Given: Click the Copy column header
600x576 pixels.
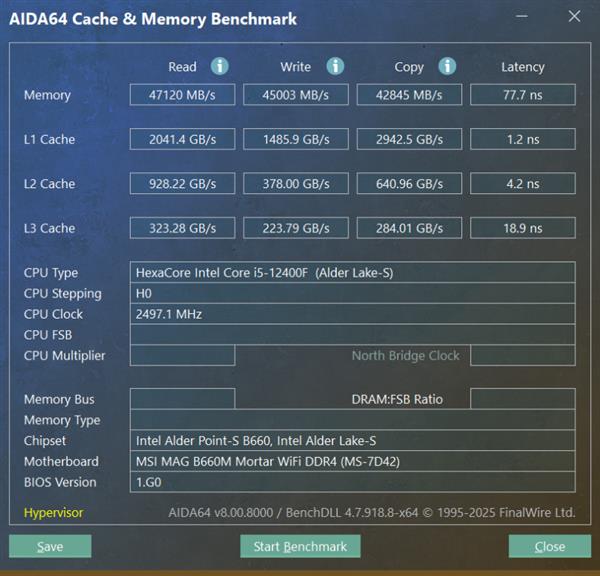Looking at the screenshot, I should tap(409, 67).
